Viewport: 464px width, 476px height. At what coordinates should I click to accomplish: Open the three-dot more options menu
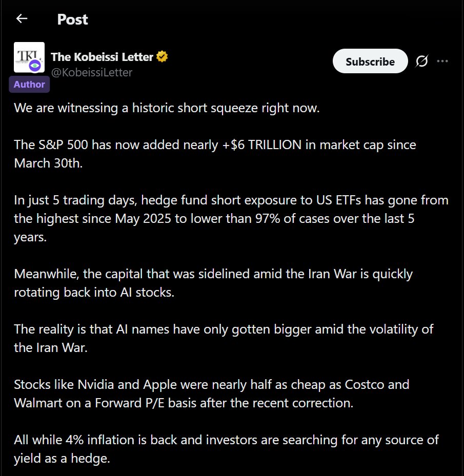pyautogui.click(x=442, y=61)
